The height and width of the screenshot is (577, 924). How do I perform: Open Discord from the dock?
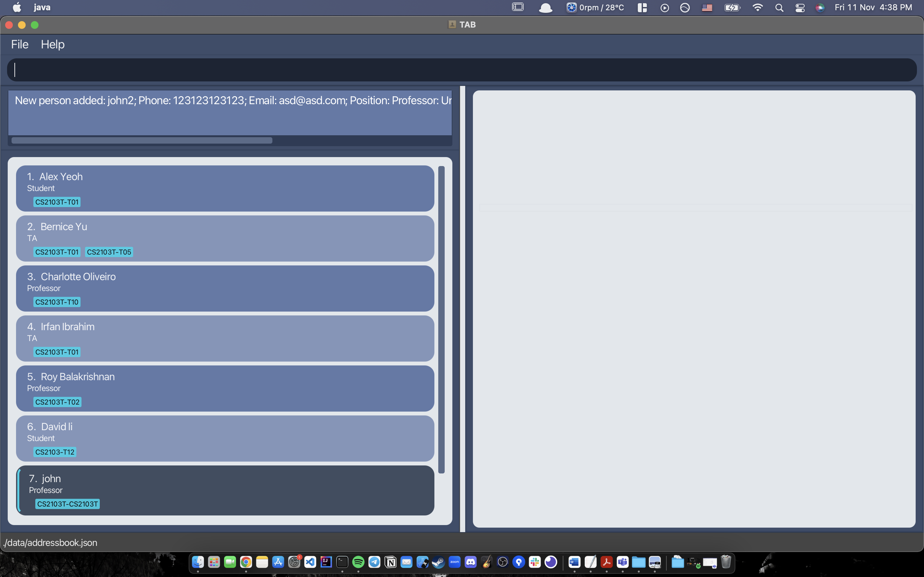click(470, 562)
